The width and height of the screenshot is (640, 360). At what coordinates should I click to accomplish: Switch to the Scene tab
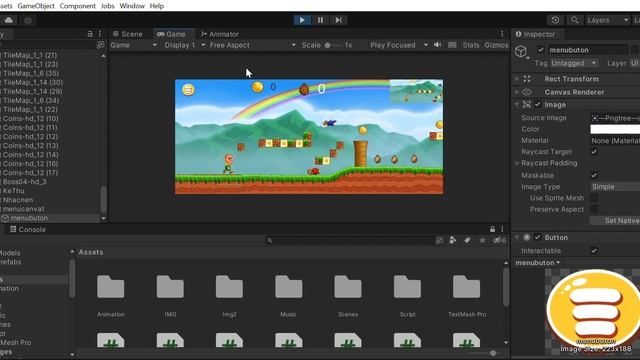tap(128, 34)
